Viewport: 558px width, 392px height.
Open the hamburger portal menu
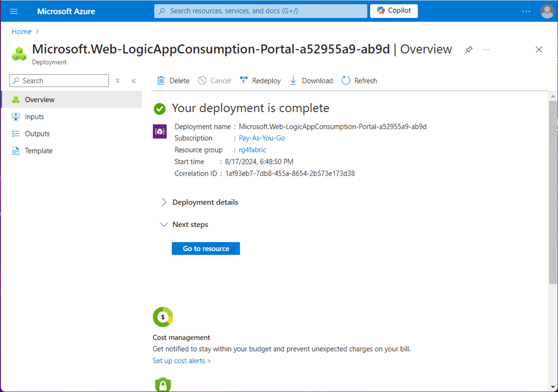click(x=14, y=11)
